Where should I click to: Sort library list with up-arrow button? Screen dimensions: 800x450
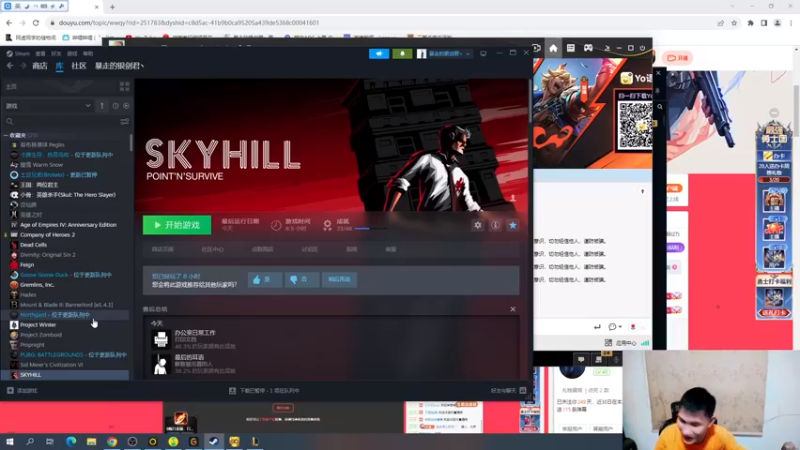pyautogui.click(x=102, y=106)
